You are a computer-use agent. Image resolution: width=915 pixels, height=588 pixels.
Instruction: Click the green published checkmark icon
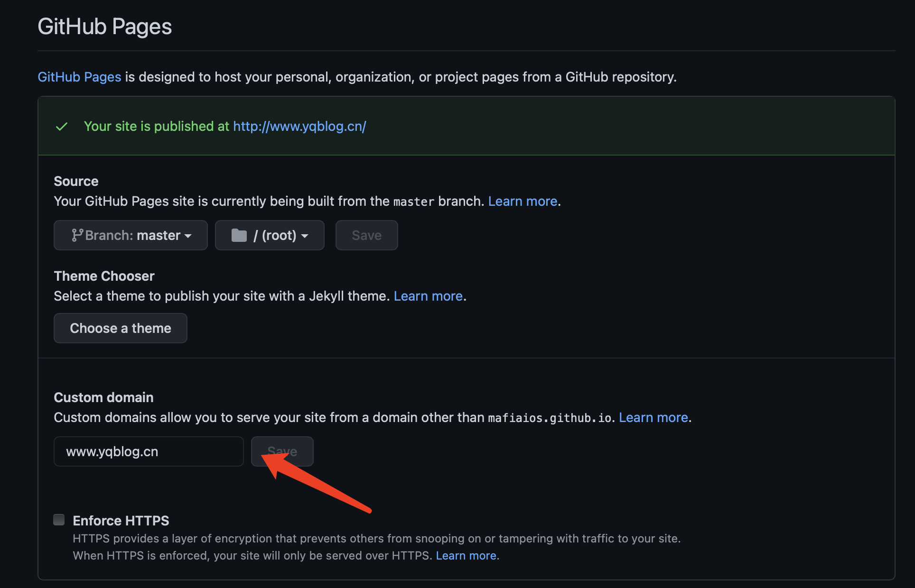[x=62, y=127]
